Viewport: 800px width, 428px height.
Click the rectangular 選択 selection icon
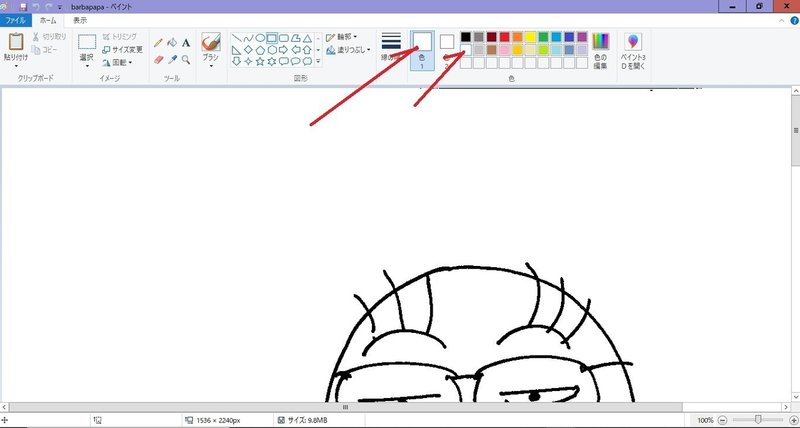[87, 42]
